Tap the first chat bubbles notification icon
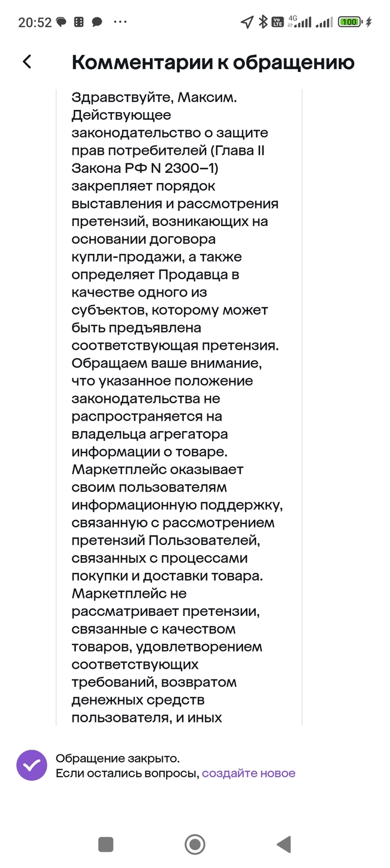 (x=61, y=22)
